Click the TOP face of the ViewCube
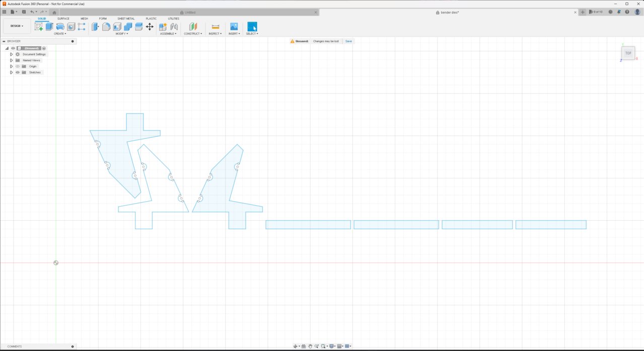This screenshot has width=644, height=351. (x=628, y=53)
